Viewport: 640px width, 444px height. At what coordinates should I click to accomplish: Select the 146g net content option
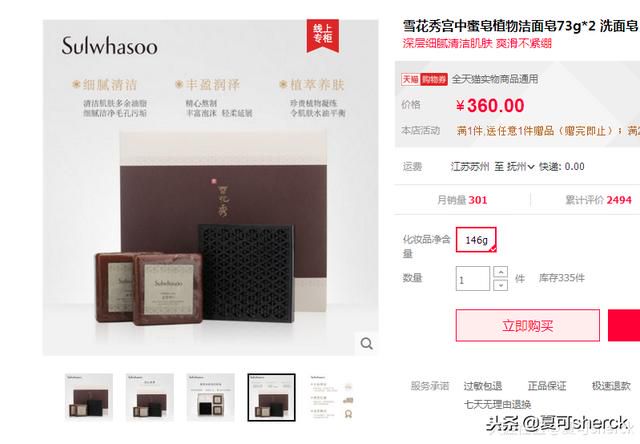tap(476, 240)
